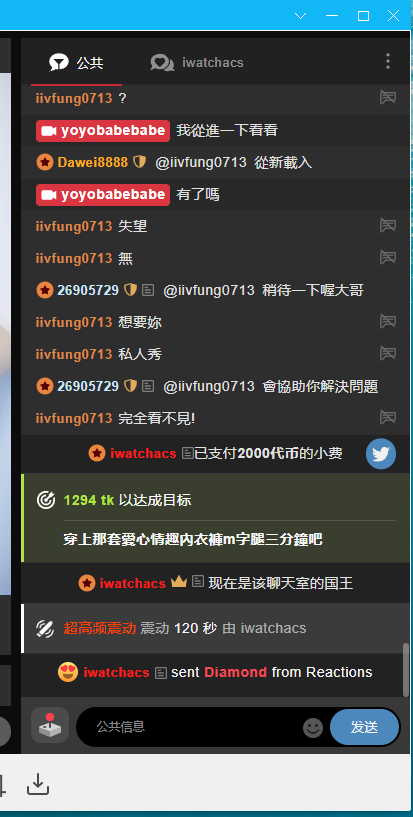This screenshot has height=817, width=413.
Task: Open the chat options three-dot menu
Action: pos(387,61)
